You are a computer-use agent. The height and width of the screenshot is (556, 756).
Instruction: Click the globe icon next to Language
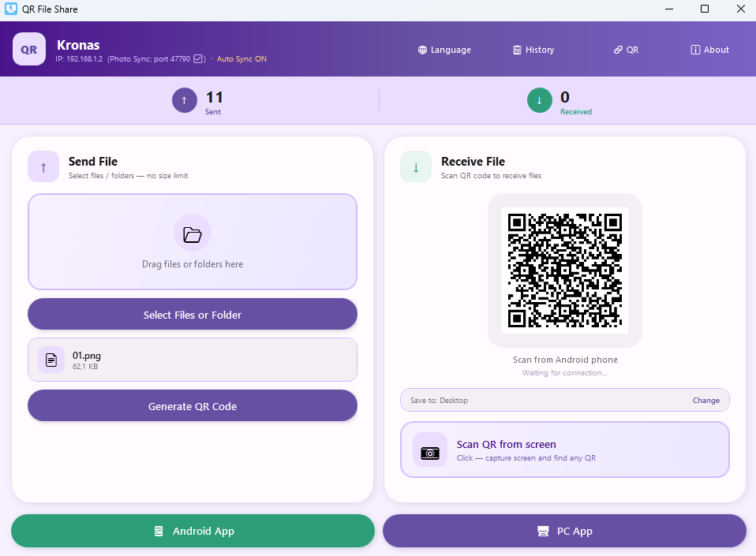point(422,50)
